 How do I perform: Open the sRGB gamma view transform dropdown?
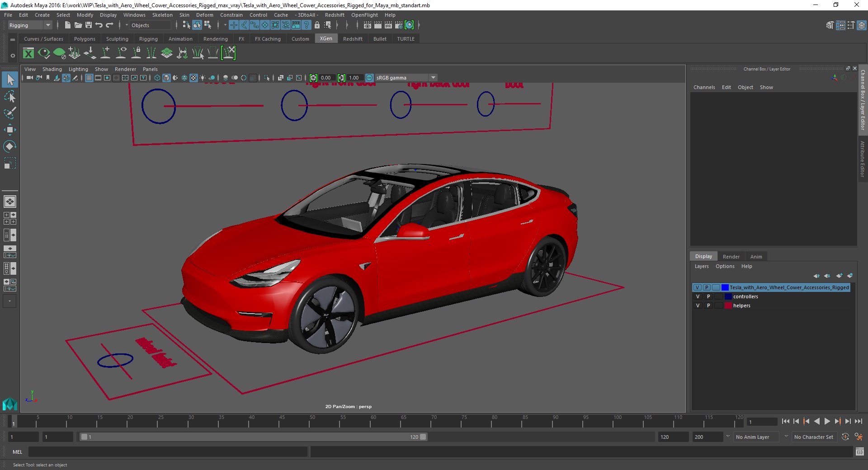[x=406, y=78]
